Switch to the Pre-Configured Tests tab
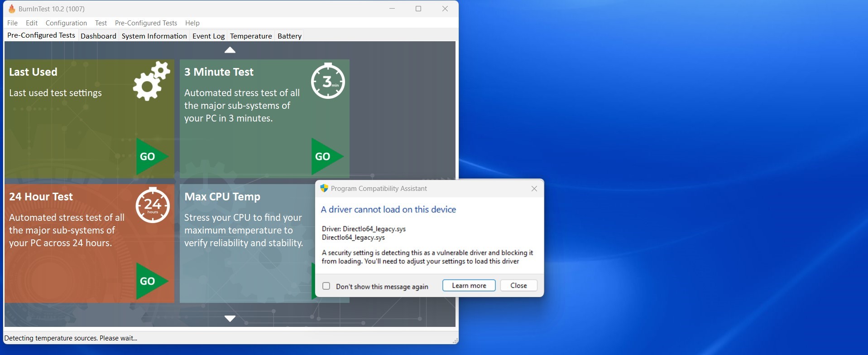The width and height of the screenshot is (868, 355). point(41,35)
